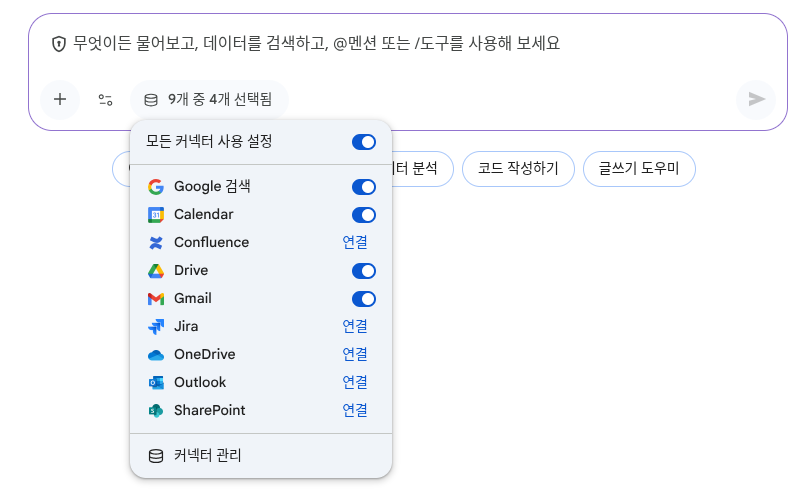Select the 코드 작성하기 suggestion chip
809x489 pixels.
click(x=517, y=169)
